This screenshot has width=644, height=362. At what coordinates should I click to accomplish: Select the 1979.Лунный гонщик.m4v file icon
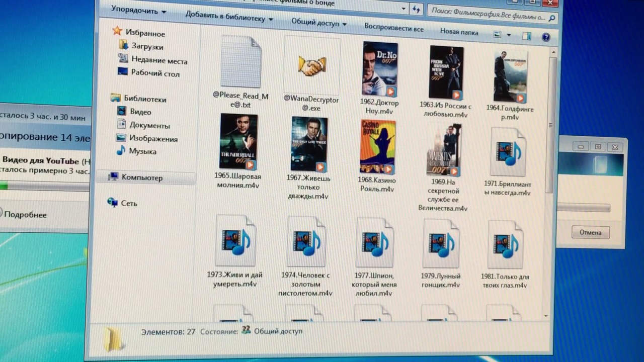pos(441,243)
